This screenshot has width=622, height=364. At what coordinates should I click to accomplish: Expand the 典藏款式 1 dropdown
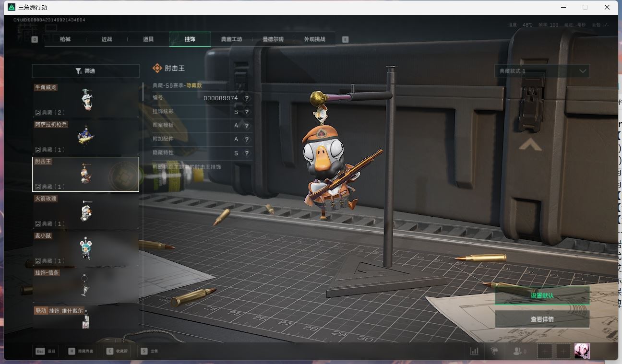coord(542,71)
